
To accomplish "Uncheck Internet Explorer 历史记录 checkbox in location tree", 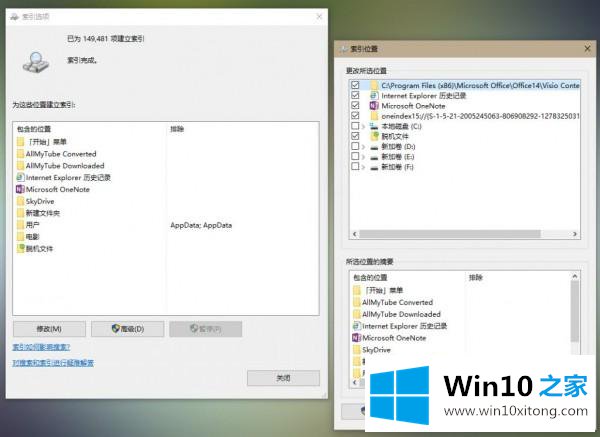I will (x=355, y=95).
